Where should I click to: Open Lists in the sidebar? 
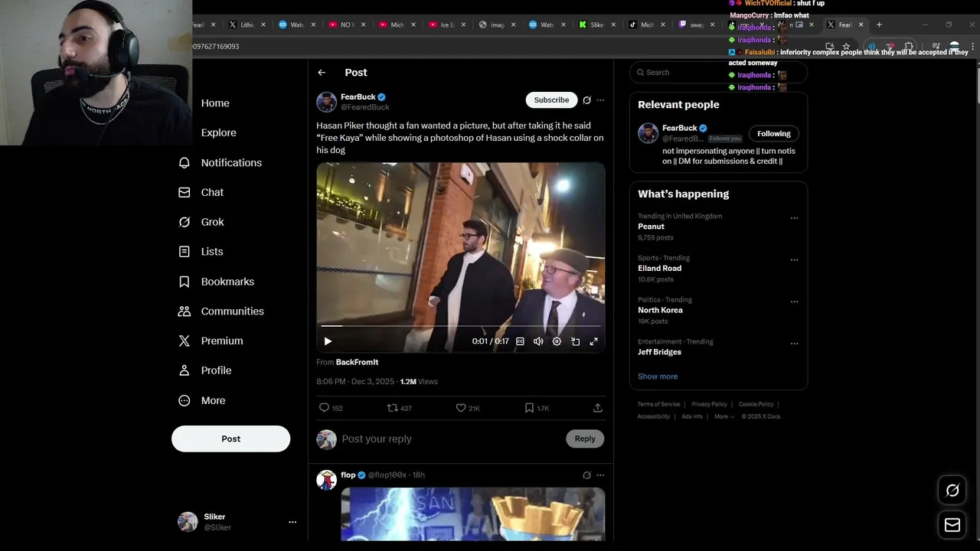[201, 252]
